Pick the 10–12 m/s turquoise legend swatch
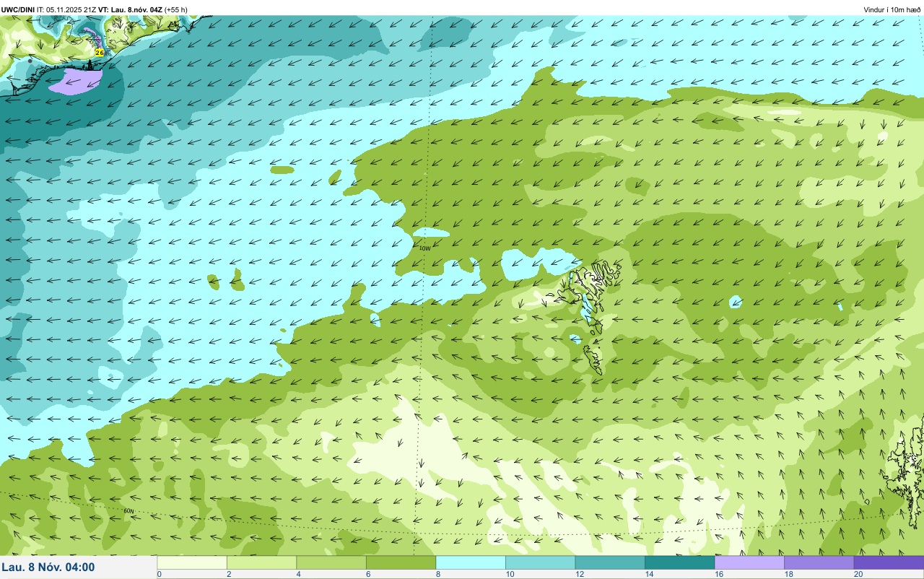 pyautogui.click(x=540, y=562)
